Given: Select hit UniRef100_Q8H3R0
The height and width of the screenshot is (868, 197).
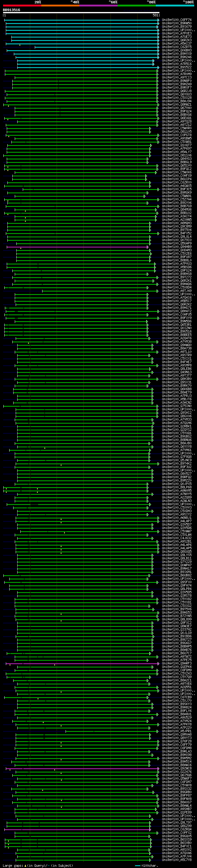Looking at the screenshot, I should pyautogui.click(x=177, y=379).
